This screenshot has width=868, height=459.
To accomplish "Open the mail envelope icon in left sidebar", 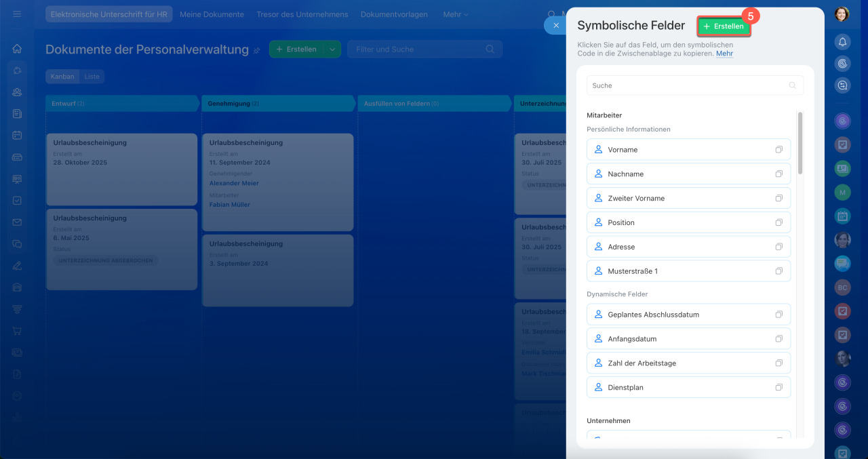I will pos(17,222).
